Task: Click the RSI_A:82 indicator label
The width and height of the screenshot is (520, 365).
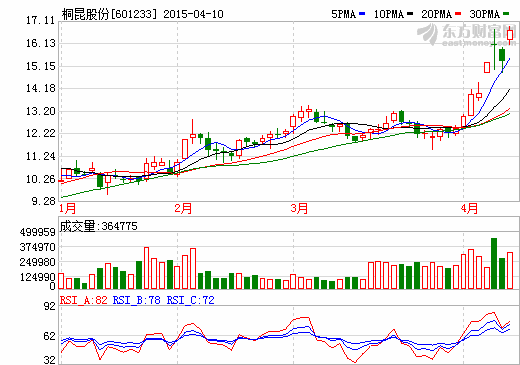Action: [x=84, y=300]
